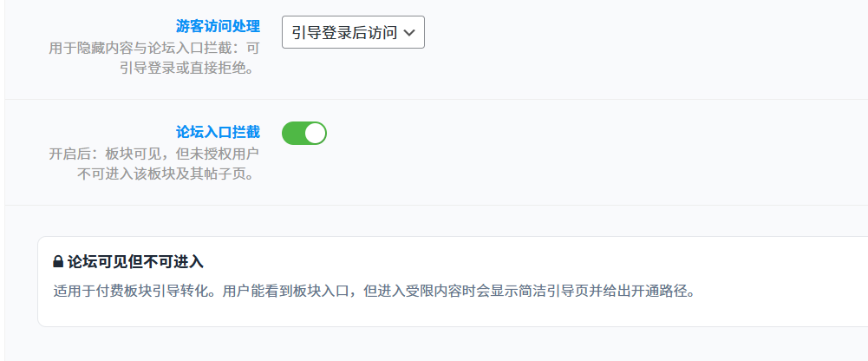The image size is (868, 361).
Task: Click empty space inside the white info card
Action: click(520, 312)
